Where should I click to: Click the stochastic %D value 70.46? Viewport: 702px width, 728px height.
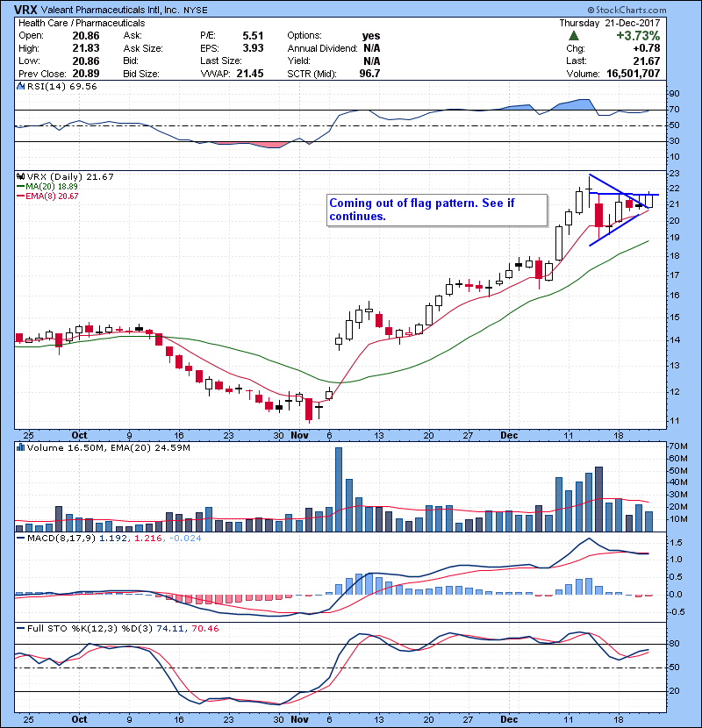(204, 629)
